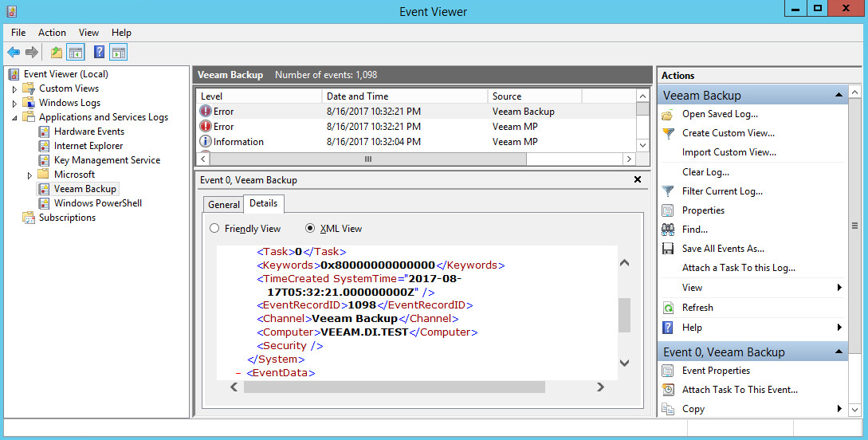Click the Find binoculars icon
868x440 pixels.
point(668,230)
